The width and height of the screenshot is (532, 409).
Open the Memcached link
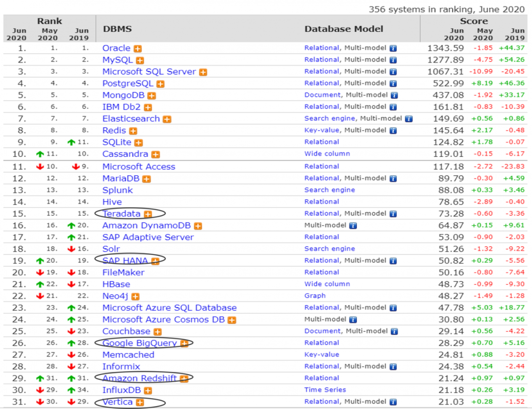coord(128,355)
